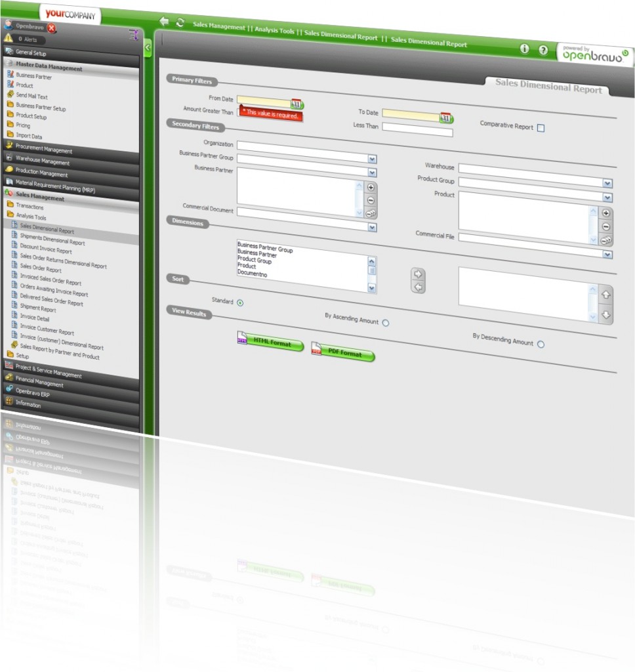
Task: Click the PDF Format button
Action: point(343,354)
